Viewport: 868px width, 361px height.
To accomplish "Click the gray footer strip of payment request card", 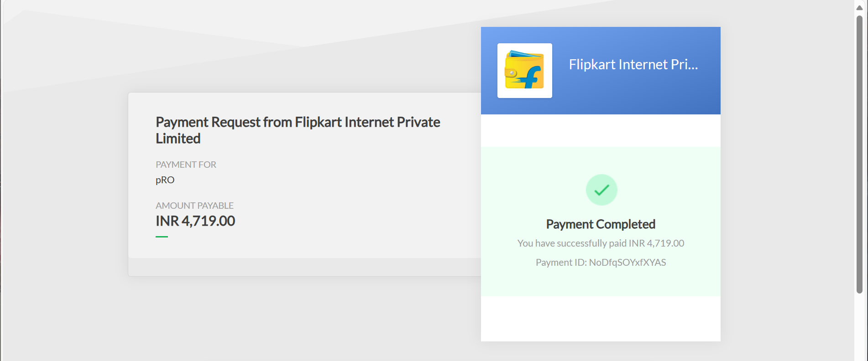I will [304, 267].
